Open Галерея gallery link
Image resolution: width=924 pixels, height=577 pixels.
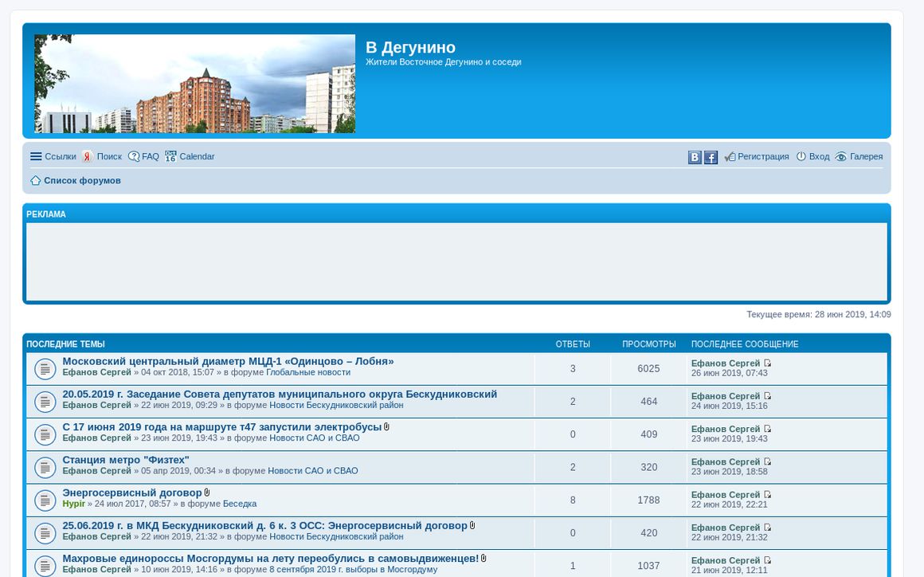point(867,156)
